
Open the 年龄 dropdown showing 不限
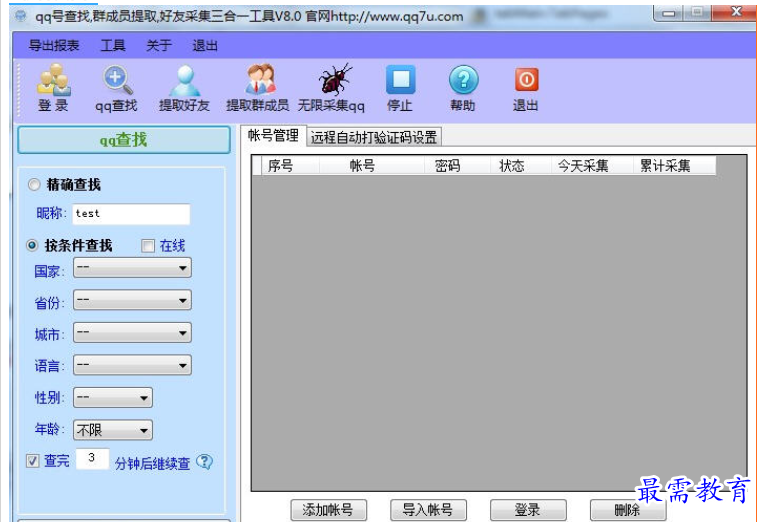(x=113, y=430)
